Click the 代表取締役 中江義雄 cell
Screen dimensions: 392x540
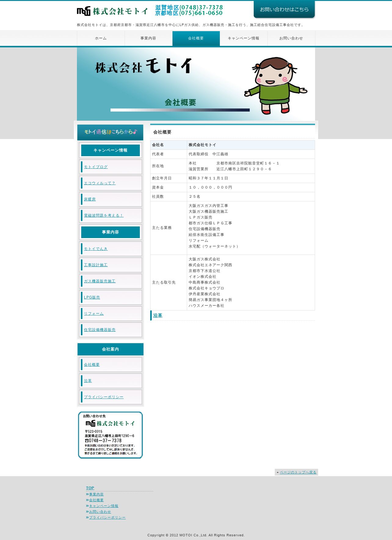tap(251, 154)
